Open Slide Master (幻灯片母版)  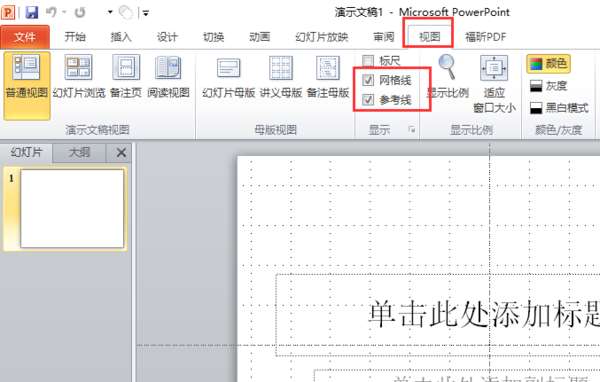click(228, 77)
